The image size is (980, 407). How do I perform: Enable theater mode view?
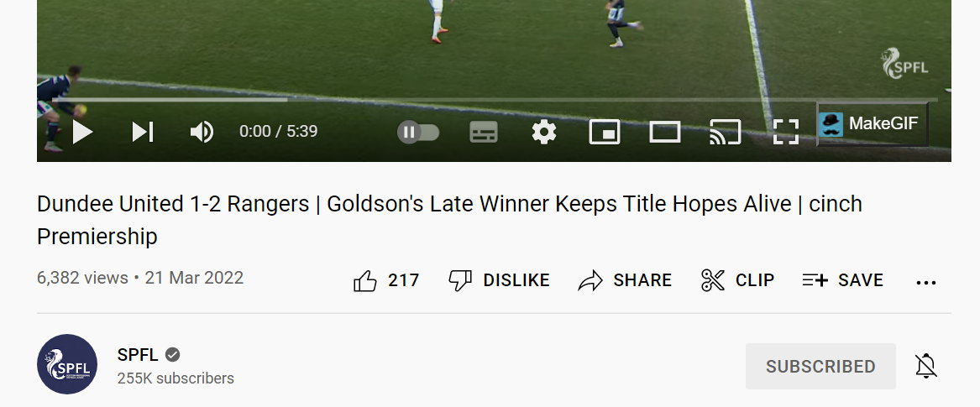665,133
